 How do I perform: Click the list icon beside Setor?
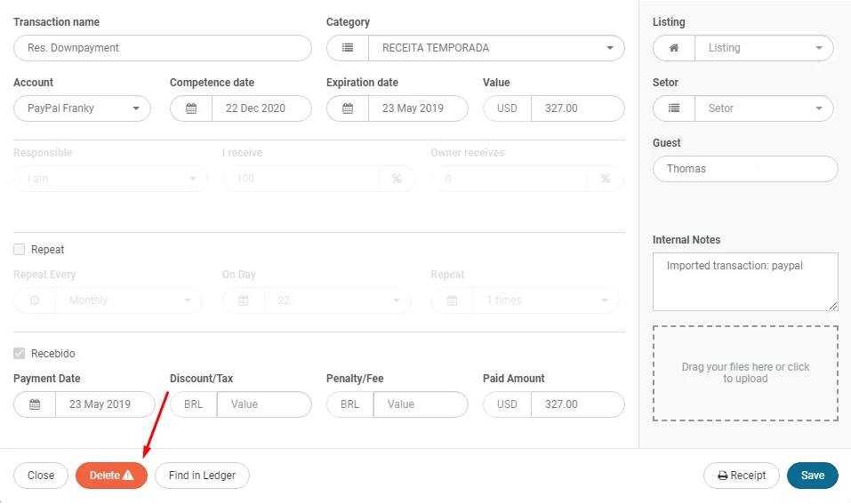pyautogui.click(x=674, y=108)
